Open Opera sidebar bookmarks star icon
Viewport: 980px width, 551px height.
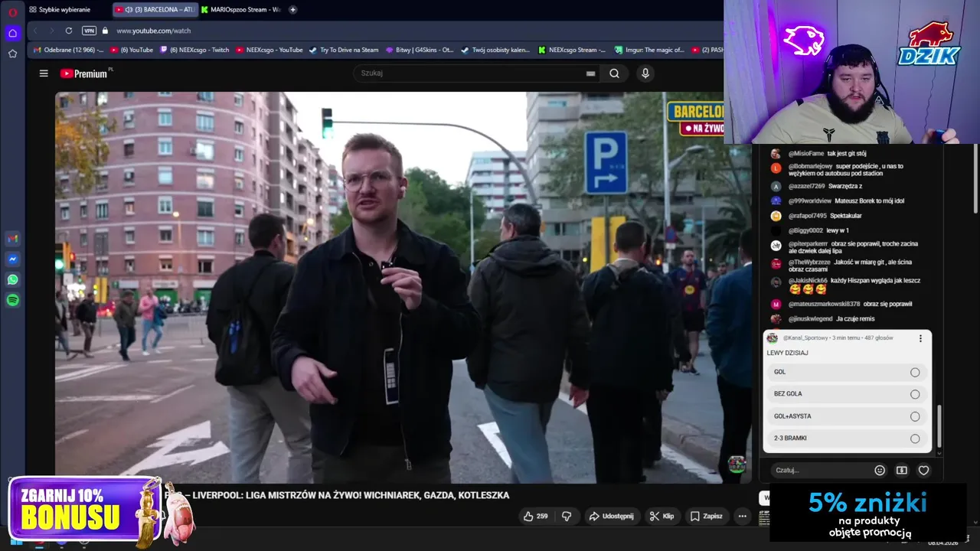coord(12,54)
